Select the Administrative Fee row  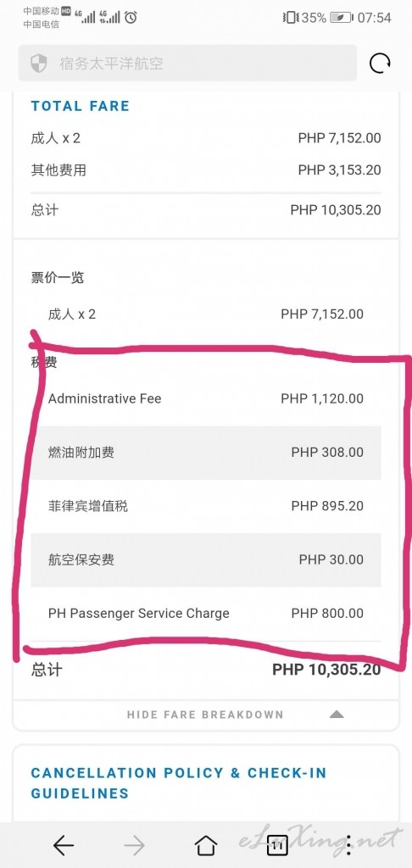point(206,398)
